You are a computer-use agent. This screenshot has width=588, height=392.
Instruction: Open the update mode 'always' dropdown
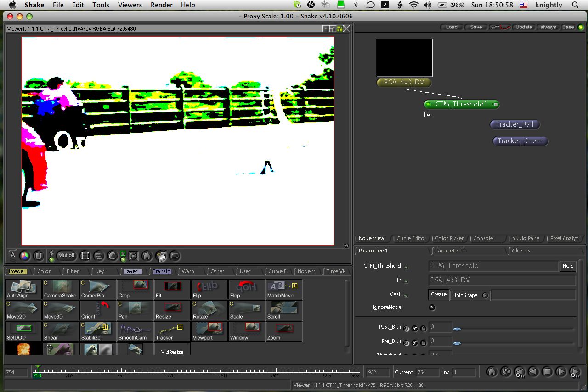click(x=548, y=27)
